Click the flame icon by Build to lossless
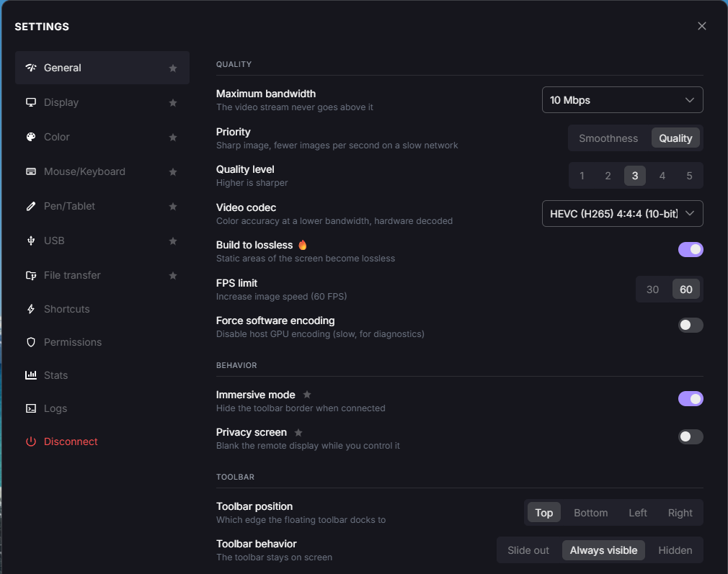The image size is (728, 574). (x=302, y=245)
